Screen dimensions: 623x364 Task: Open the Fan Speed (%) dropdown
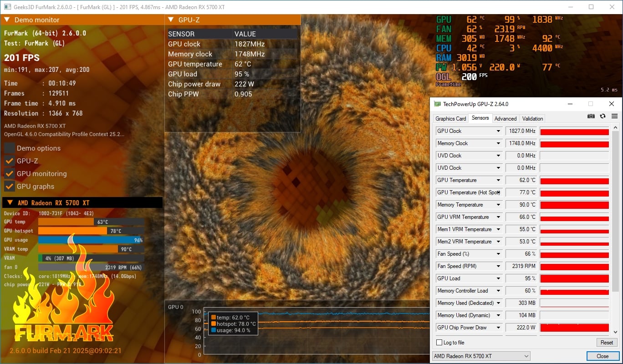pos(498,254)
